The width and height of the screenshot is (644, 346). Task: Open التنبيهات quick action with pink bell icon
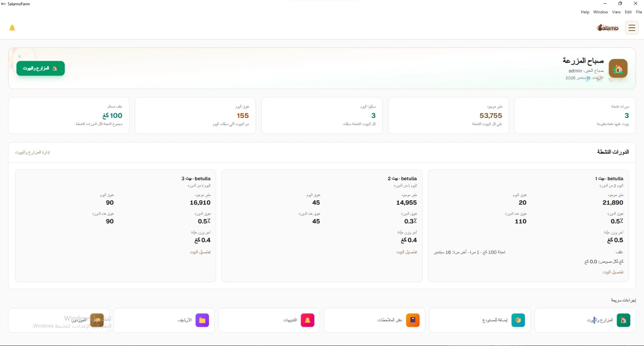pyautogui.click(x=269, y=320)
